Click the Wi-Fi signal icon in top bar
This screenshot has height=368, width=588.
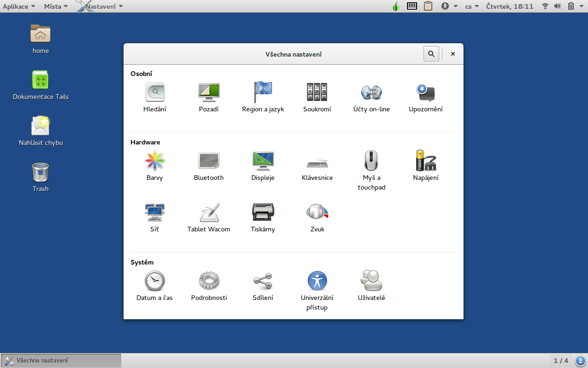pos(545,6)
